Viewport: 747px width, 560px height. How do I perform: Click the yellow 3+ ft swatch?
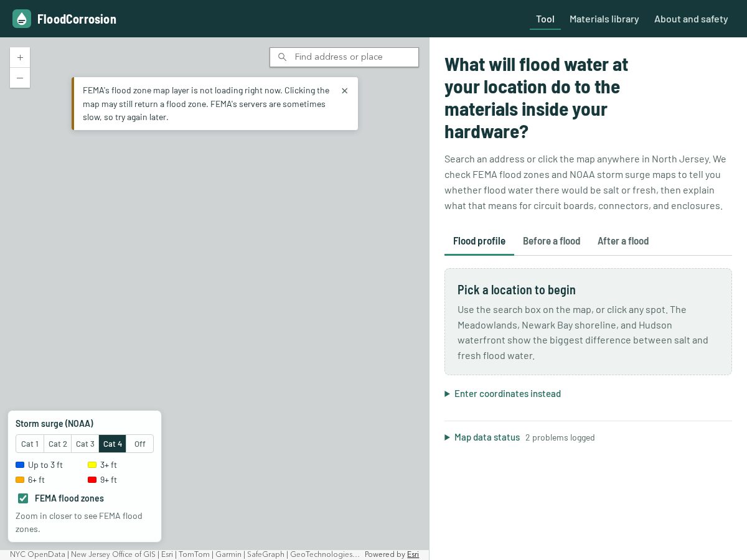[92, 465]
